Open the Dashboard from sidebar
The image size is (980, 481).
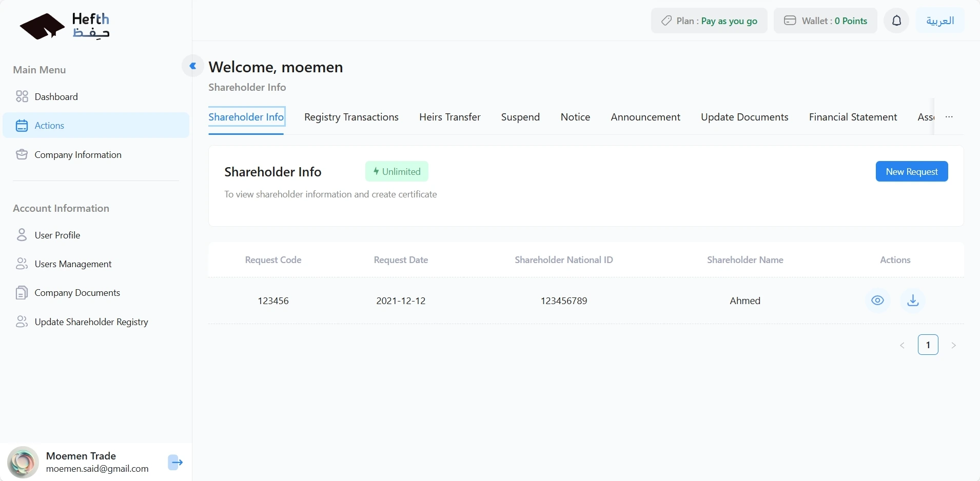pyautogui.click(x=56, y=97)
